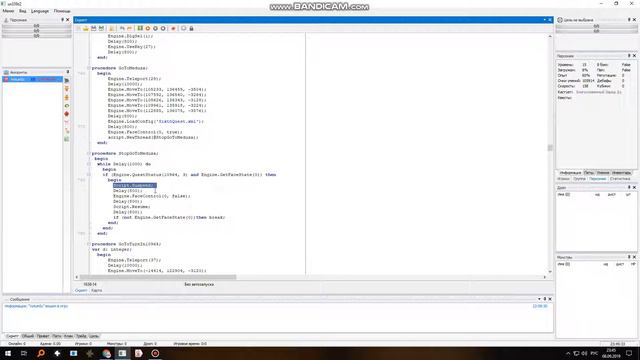Click the Script.Resume code line
This screenshot has width=640, height=360.
click(x=131, y=207)
